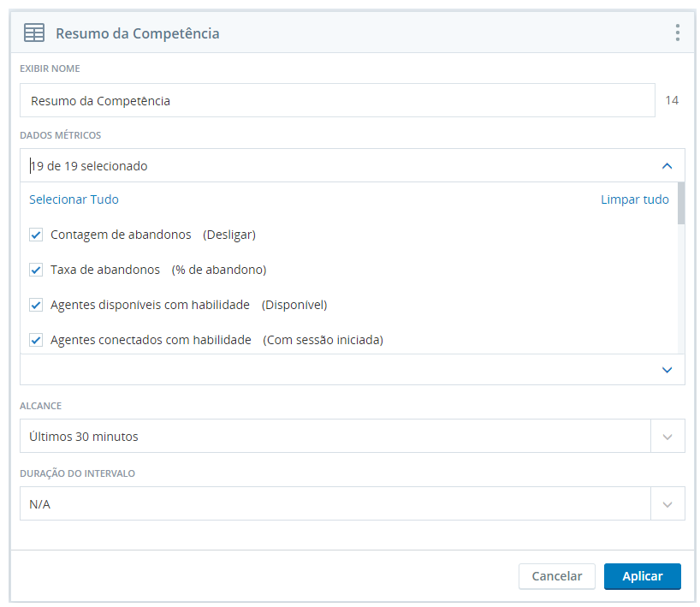Click the metrics search field showing 19 de 19

[x=339, y=166]
